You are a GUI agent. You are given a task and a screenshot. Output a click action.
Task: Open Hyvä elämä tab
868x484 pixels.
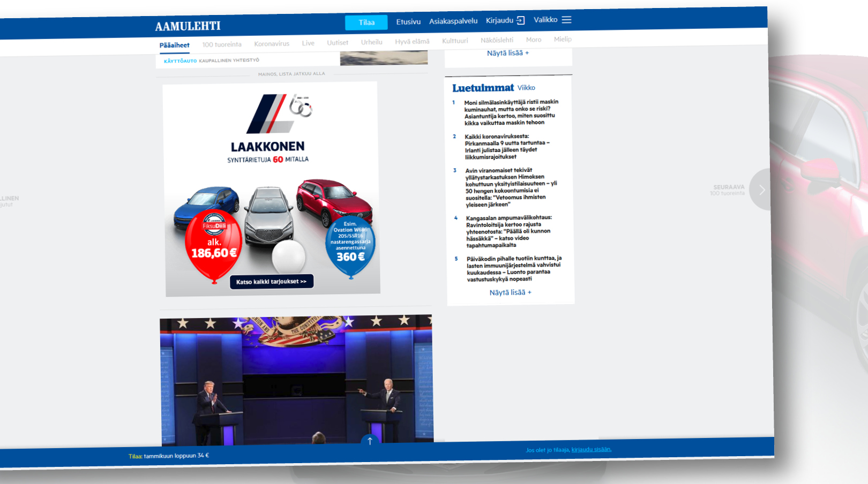click(412, 42)
